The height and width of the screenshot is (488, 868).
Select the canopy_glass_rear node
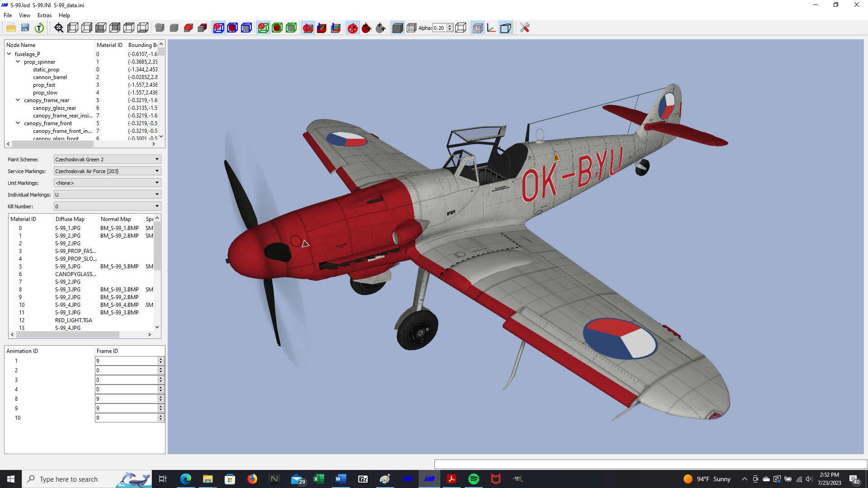[54, 108]
